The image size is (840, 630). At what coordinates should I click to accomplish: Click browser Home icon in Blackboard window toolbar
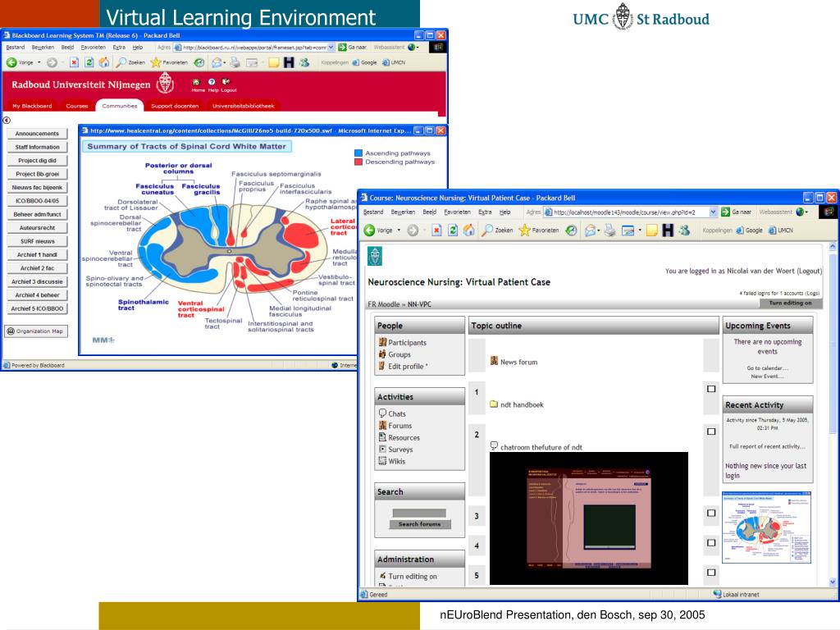104,62
